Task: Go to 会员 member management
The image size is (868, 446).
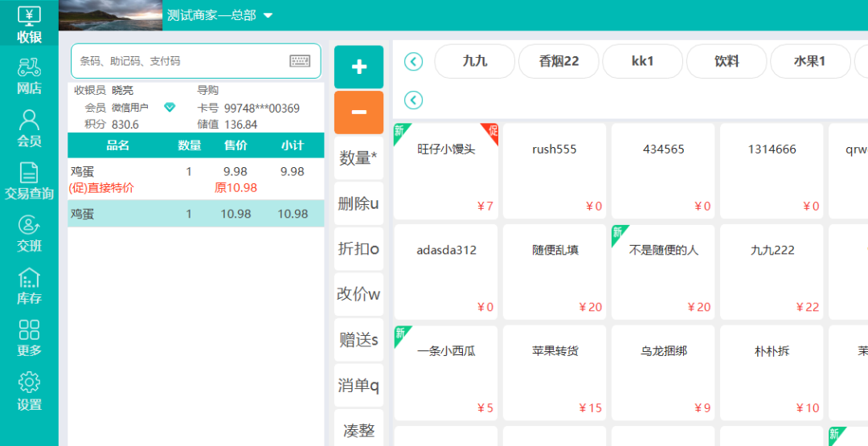Action: pos(29,129)
